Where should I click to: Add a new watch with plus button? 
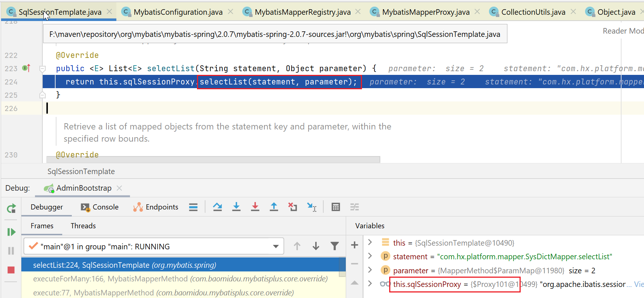(x=354, y=245)
